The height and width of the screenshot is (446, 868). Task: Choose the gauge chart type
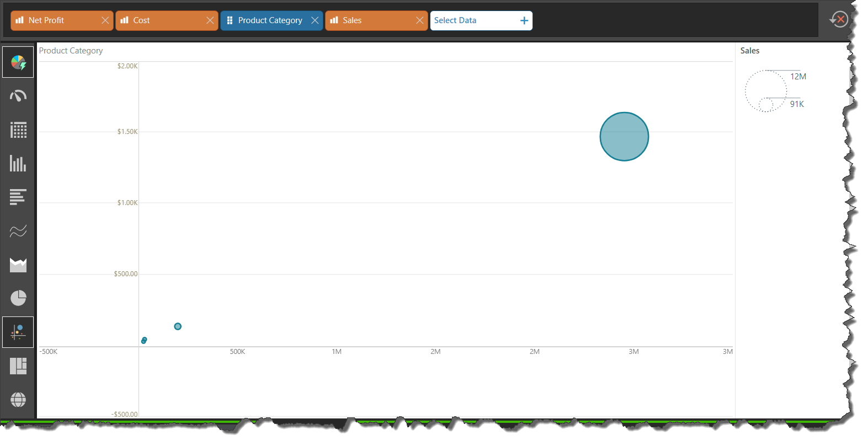pos(18,96)
